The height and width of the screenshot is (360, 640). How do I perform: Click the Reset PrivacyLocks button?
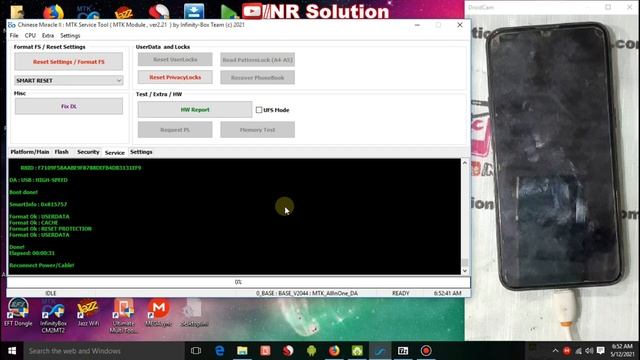pyautogui.click(x=175, y=77)
